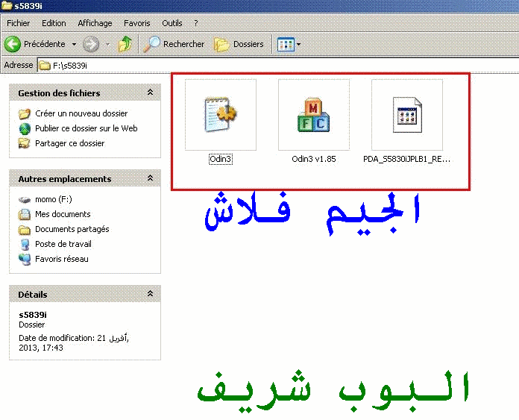Click Publier ce dossier sur le Web link
This screenshot has height=420, width=519.
point(86,128)
